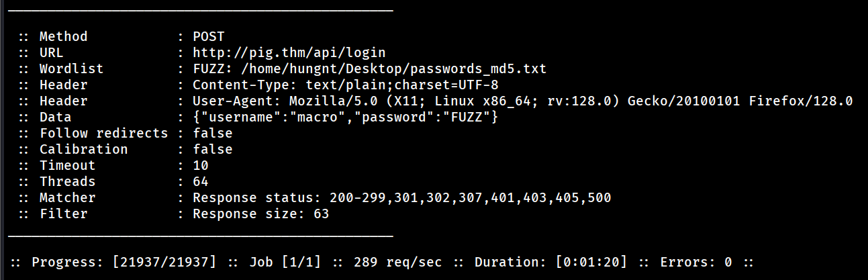Image resolution: width=868 pixels, height=280 pixels.
Task: Click the Matcher label
Action: (67, 197)
